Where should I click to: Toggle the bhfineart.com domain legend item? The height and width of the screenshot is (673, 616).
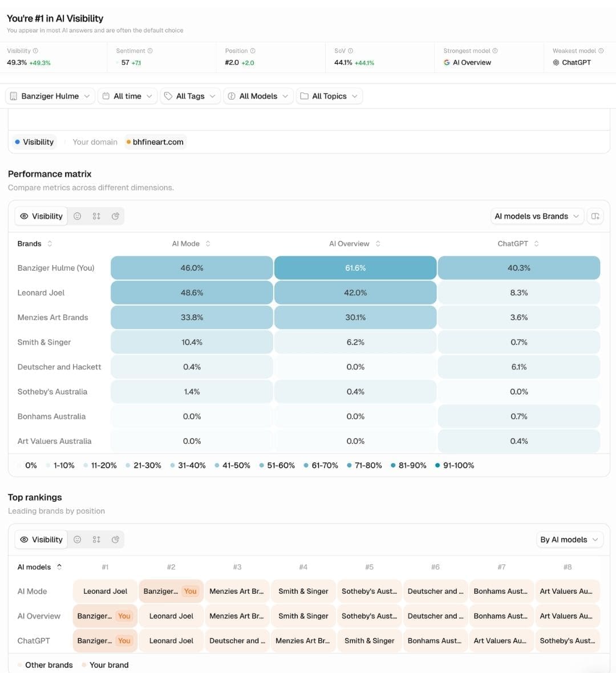coord(155,142)
